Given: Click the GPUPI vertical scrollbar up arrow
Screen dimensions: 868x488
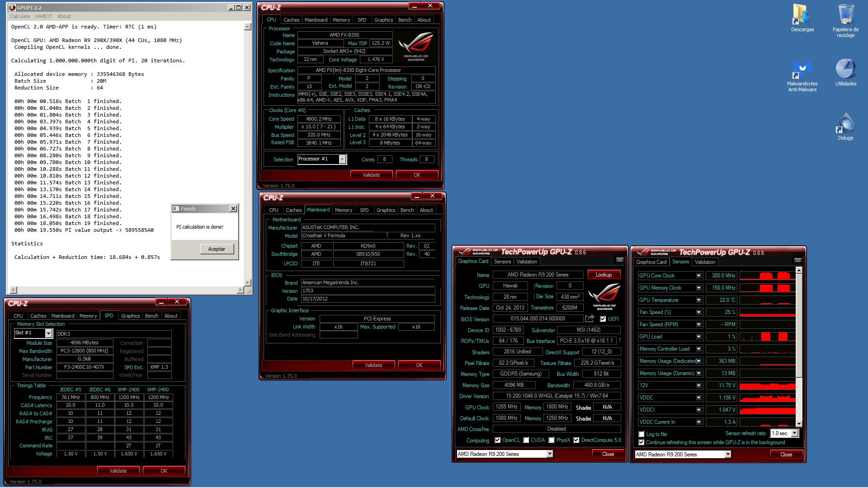Looking at the screenshot, I should point(247,27).
